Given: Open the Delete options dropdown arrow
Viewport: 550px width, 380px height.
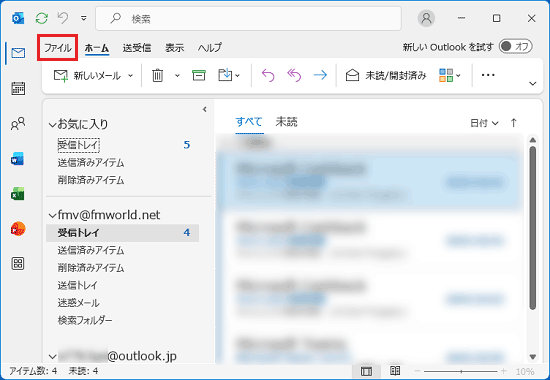Looking at the screenshot, I should (177, 75).
